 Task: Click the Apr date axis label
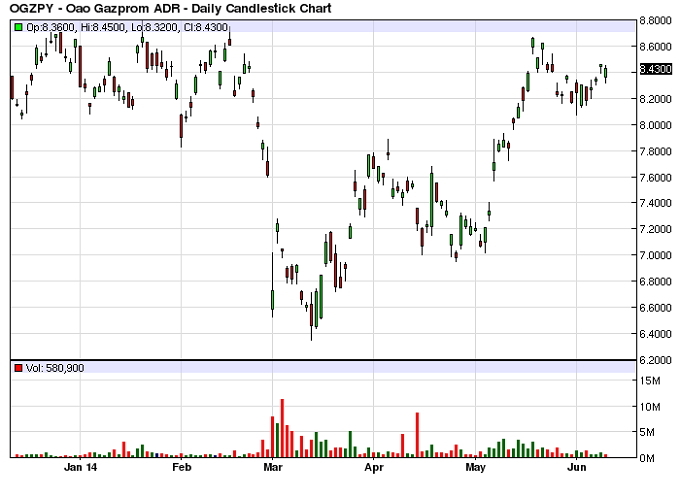pyautogui.click(x=373, y=468)
